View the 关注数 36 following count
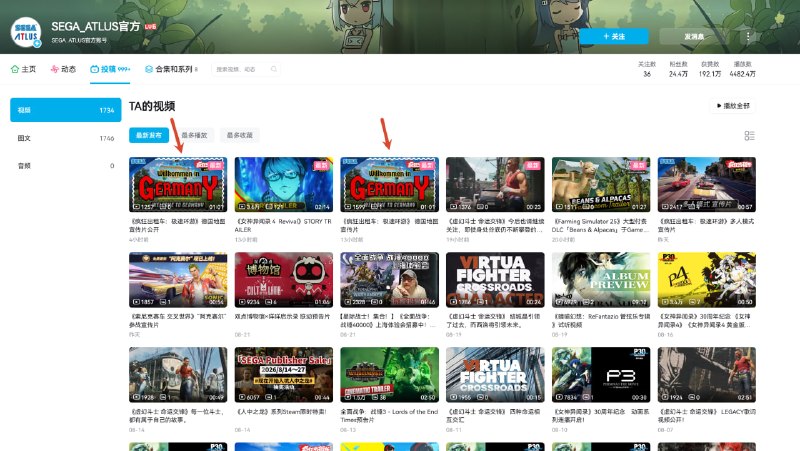Image resolution: width=800 pixels, height=451 pixels. coord(646,69)
